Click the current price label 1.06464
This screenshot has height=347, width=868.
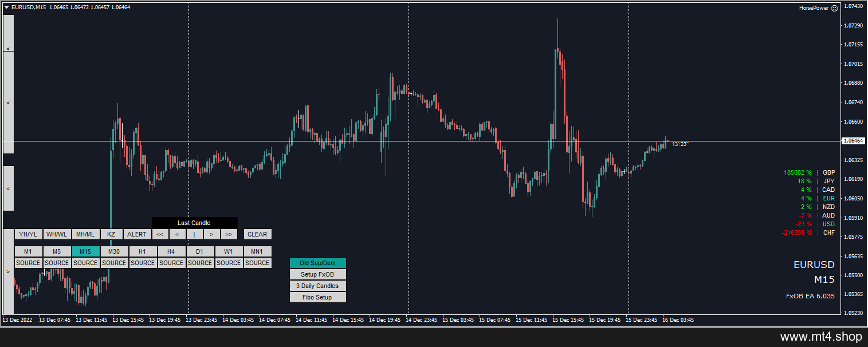(853, 140)
